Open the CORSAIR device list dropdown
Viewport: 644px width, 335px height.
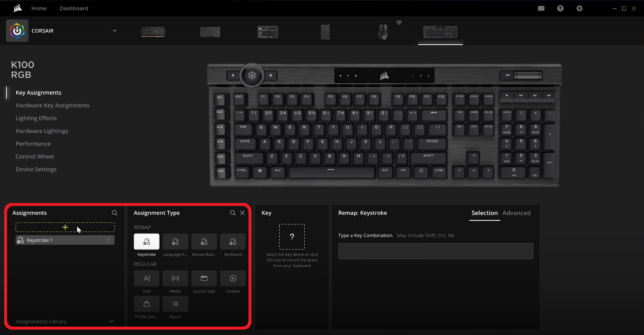(x=114, y=30)
